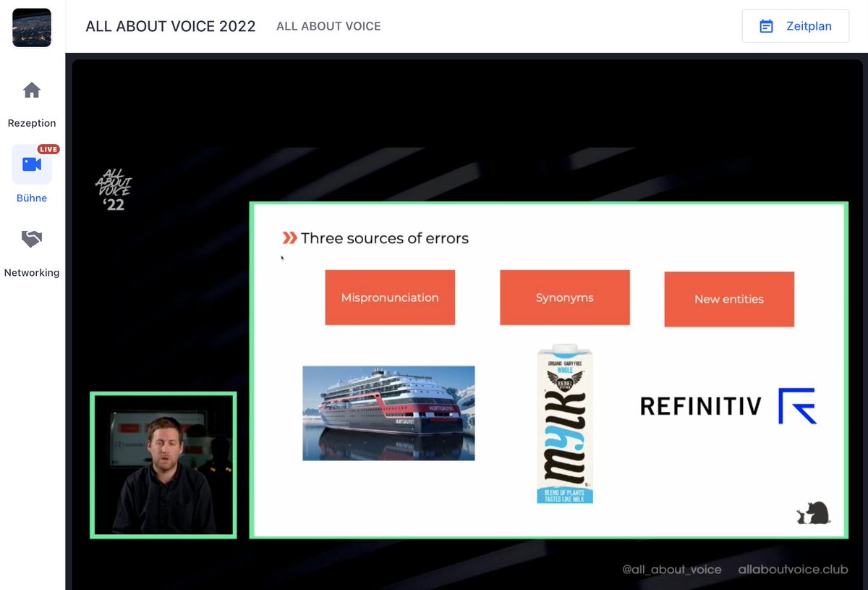Click the All About Voice '22 watermark logo
This screenshot has height=590, width=868.
(x=113, y=187)
